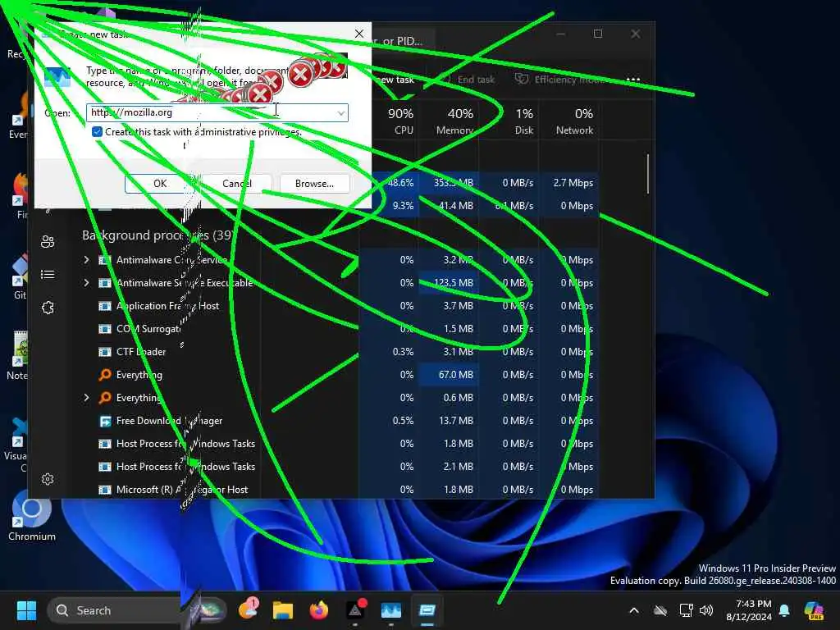Click the Task Manager process list scrollbar
This screenshot has height=630, width=840.
648,174
